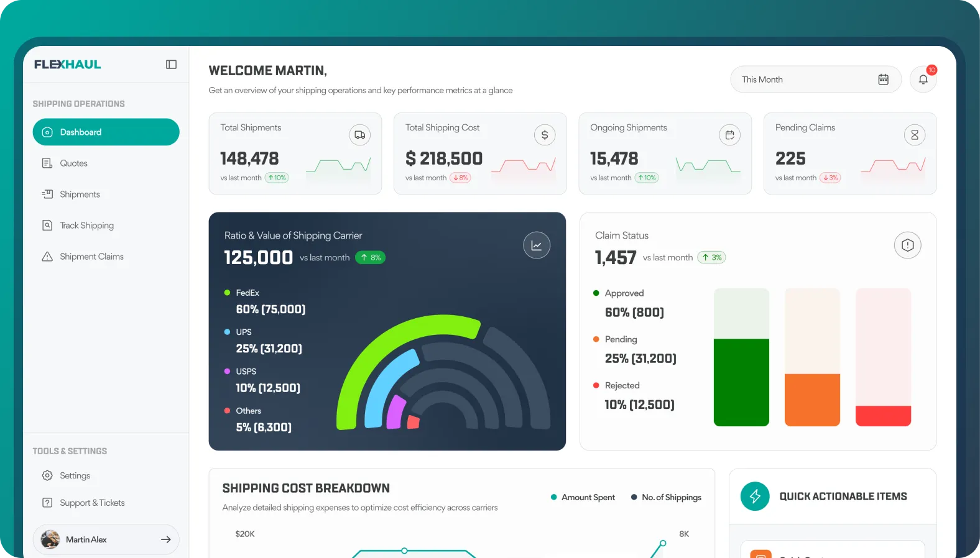
Task: Click the FedEx legend label
Action: 247,293
